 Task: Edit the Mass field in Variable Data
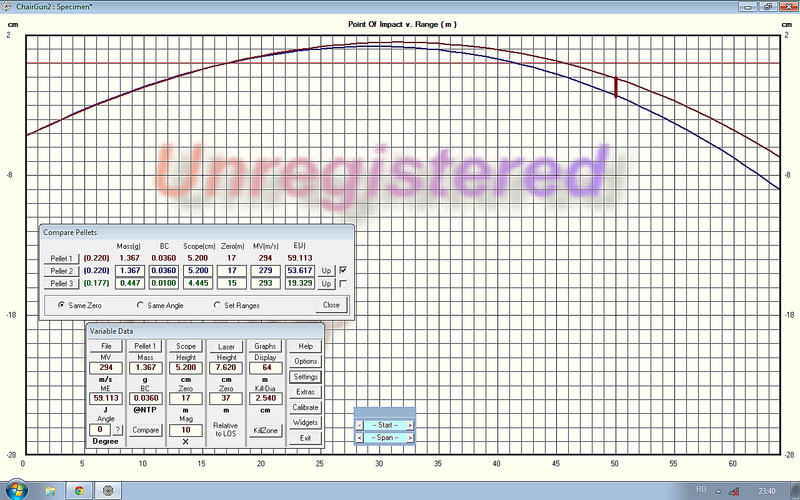(x=145, y=368)
